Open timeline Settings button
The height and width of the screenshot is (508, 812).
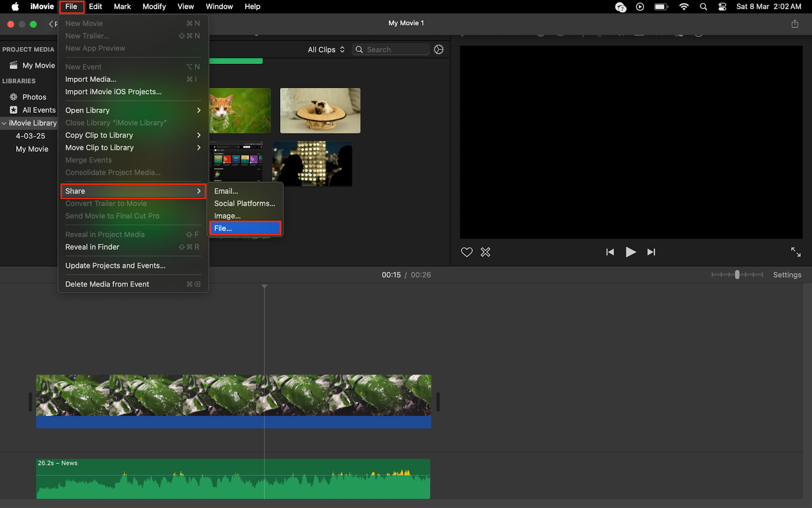coord(787,275)
